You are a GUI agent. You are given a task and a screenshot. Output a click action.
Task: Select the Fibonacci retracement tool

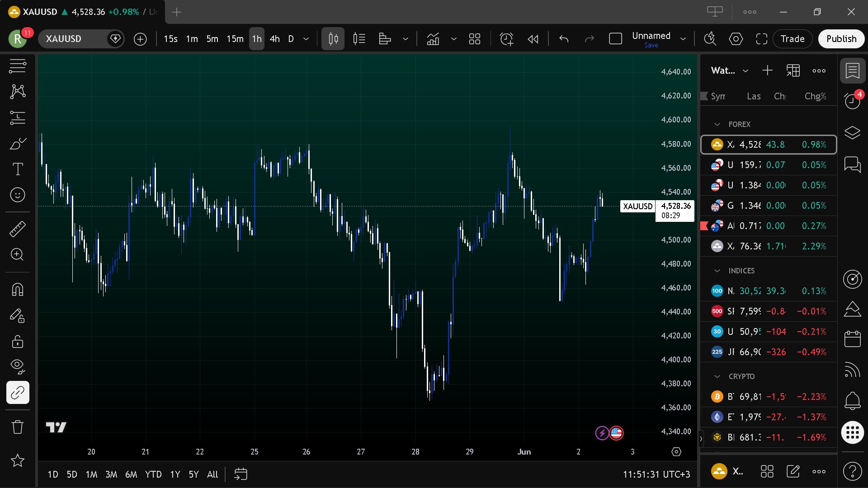[x=18, y=118]
